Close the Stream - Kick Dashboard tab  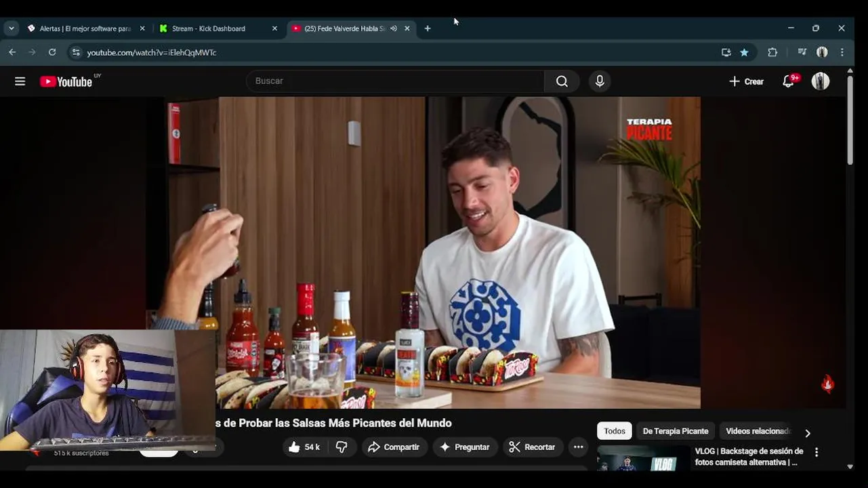[274, 28]
